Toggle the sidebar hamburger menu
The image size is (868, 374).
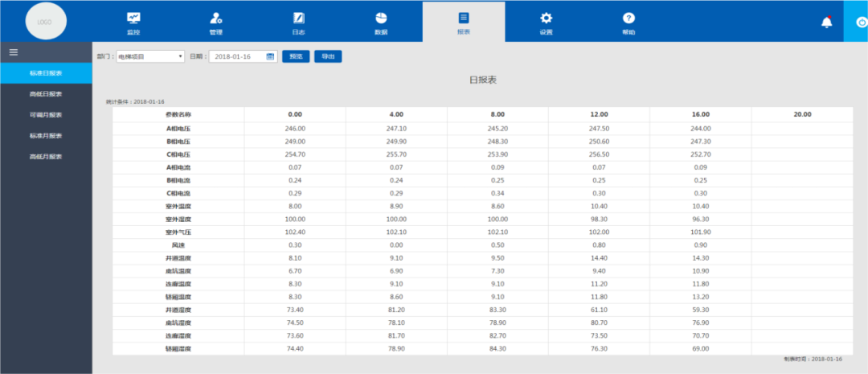click(x=14, y=52)
